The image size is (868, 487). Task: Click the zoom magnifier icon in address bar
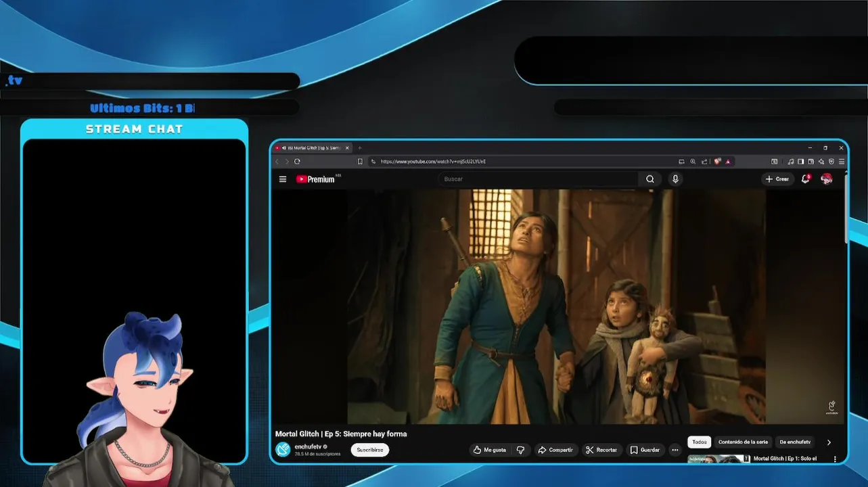pos(693,162)
